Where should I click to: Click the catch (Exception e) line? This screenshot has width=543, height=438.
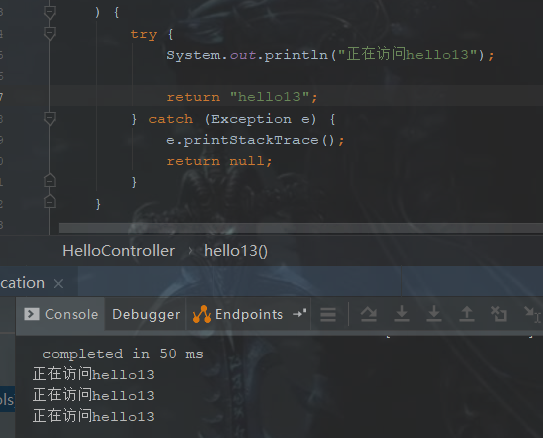coord(233,119)
